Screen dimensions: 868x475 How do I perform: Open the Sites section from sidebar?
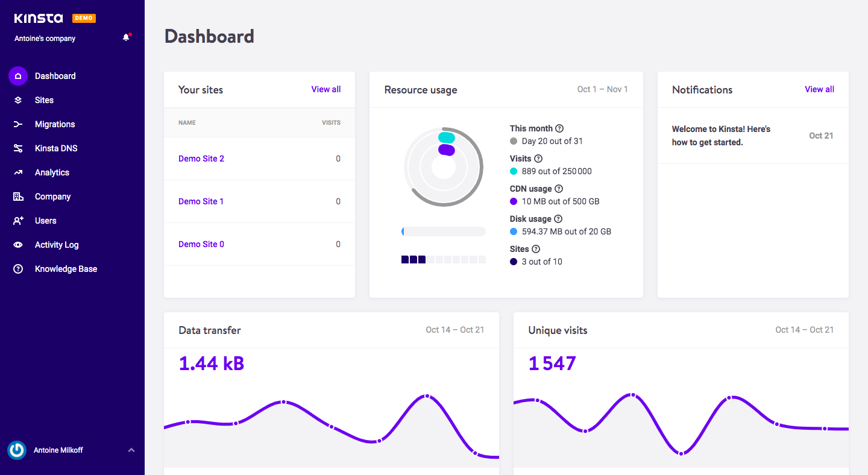18,100
